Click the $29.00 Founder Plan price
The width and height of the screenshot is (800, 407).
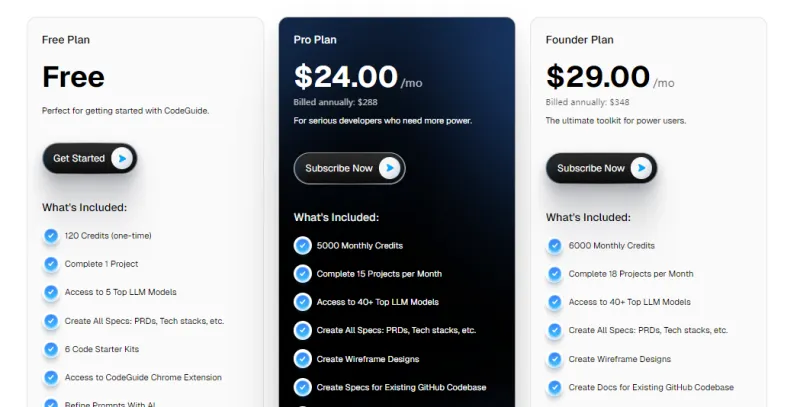[598, 76]
